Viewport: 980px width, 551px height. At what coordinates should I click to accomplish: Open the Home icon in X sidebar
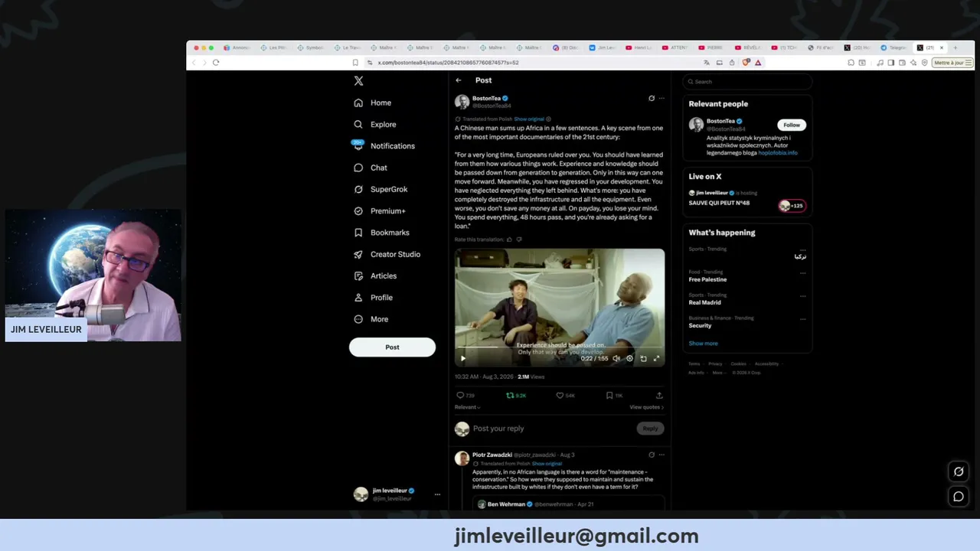click(x=358, y=103)
